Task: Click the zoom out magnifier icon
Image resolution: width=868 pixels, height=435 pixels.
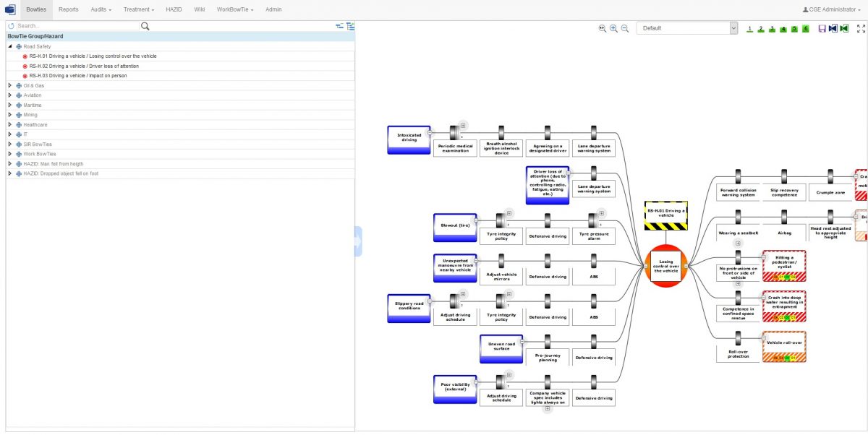Action: [625, 28]
